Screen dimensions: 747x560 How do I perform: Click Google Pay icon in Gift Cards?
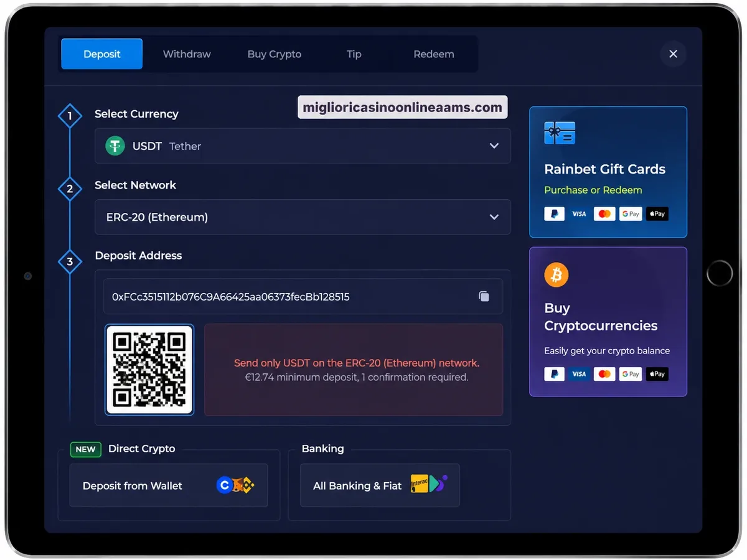(631, 214)
